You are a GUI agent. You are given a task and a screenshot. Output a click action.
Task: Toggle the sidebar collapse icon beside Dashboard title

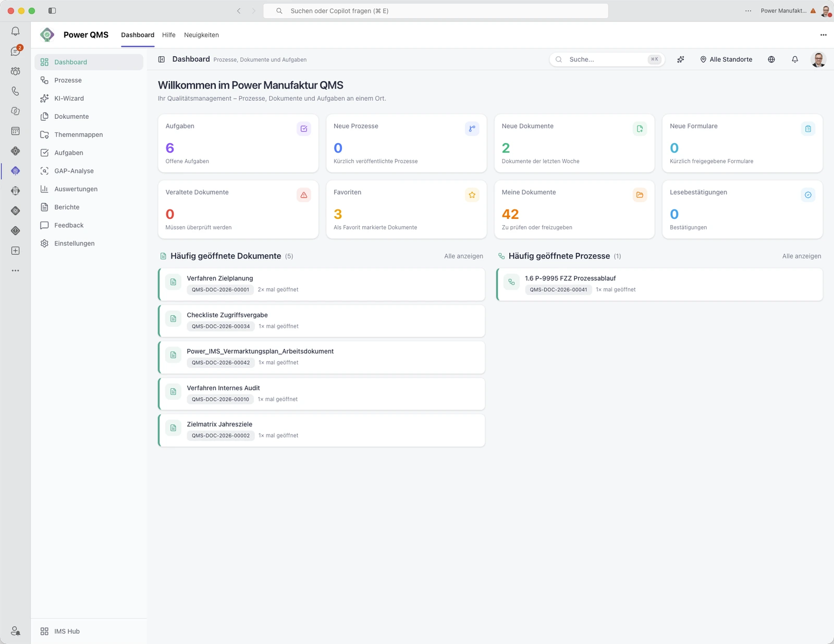pyautogui.click(x=162, y=59)
